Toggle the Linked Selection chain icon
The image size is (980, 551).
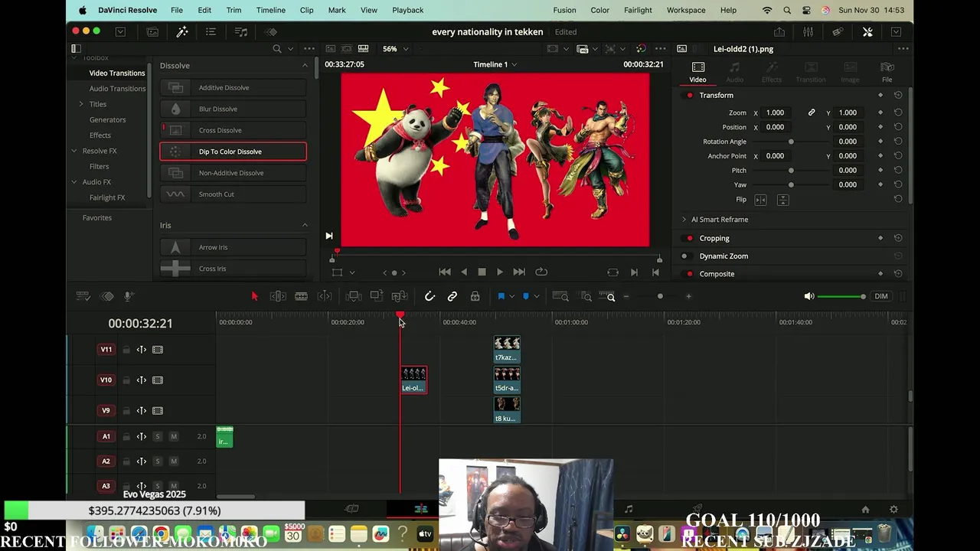pos(452,296)
